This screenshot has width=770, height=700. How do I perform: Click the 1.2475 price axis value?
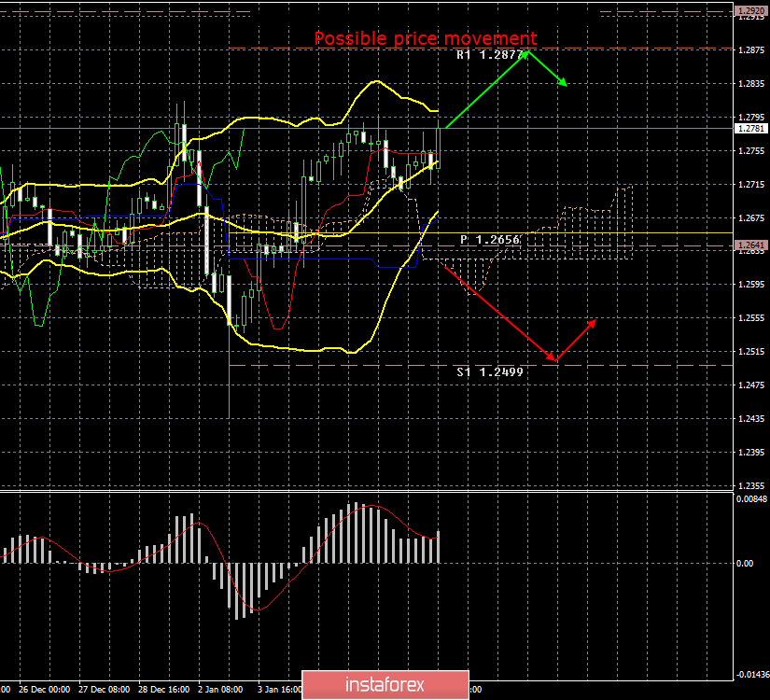point(751,385)
